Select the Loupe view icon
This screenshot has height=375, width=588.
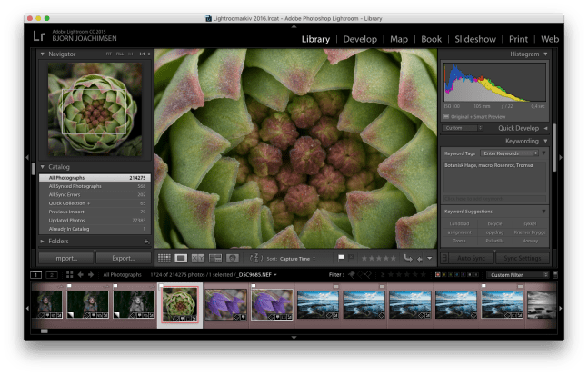pyautogui.click(x=181, y=258)
